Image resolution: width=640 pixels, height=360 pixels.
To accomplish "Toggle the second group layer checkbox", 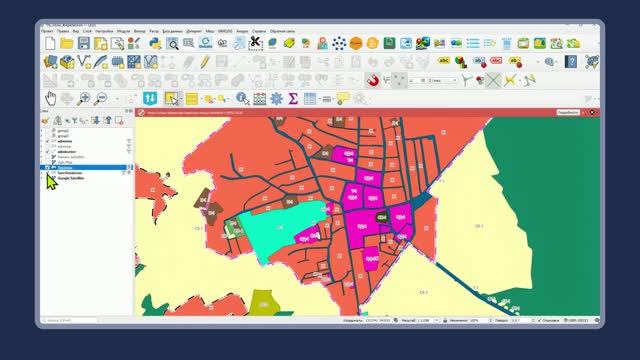I will [47, 136].
